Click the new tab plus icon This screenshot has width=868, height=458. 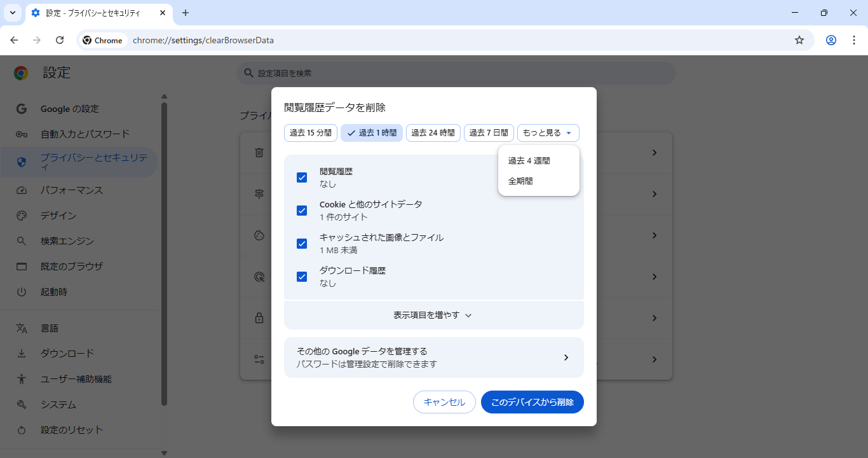click(186, 13)
